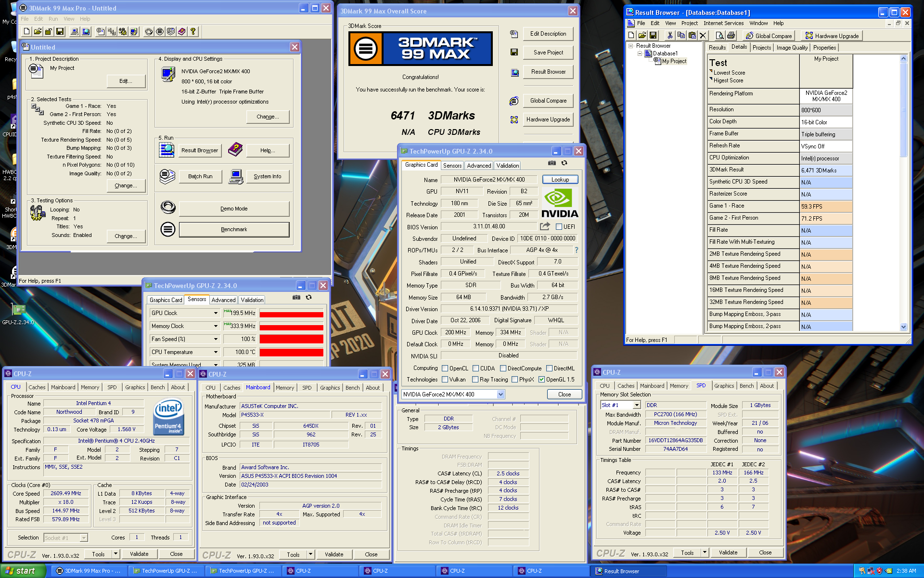Toggle the DirectCompute checkbox

[x=503, y=368]
